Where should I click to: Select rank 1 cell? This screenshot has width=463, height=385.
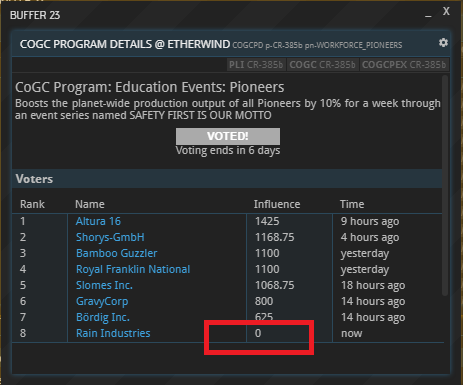coord(23,221)
